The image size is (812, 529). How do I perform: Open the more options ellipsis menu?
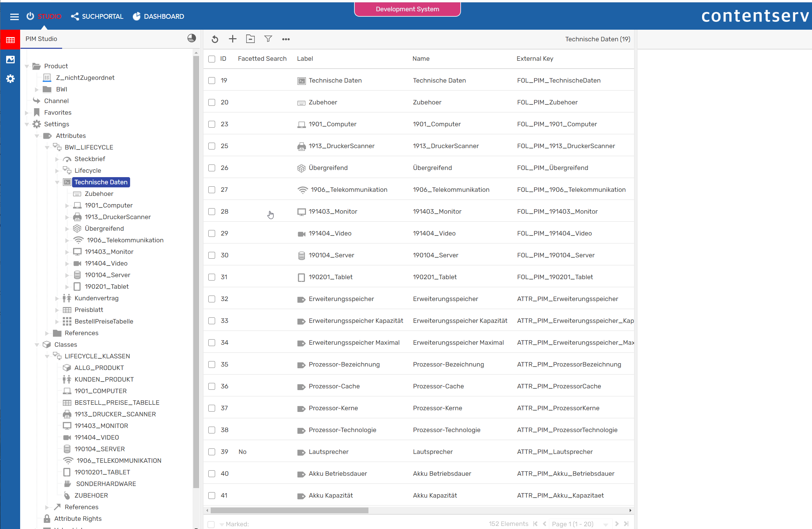pos(286,39)
